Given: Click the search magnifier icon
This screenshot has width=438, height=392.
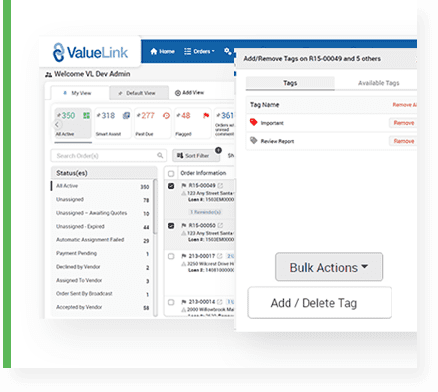Looking at the screenshot, I should click(160, 155).
